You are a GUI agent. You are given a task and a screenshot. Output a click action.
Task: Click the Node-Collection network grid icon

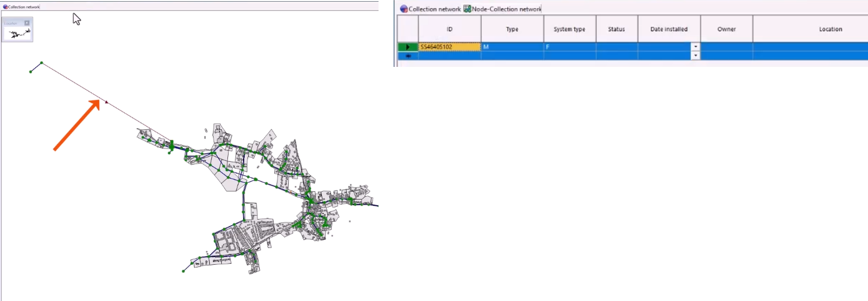coord(467,9)
